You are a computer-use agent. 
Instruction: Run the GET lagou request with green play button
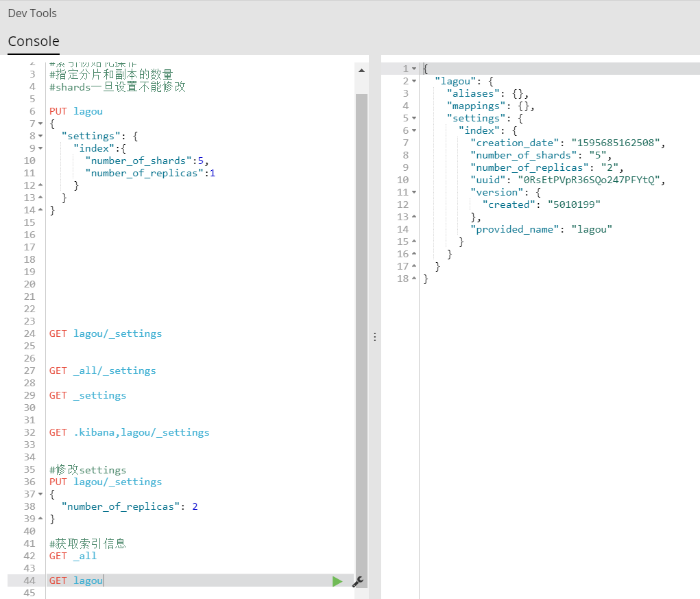point(337,580)
